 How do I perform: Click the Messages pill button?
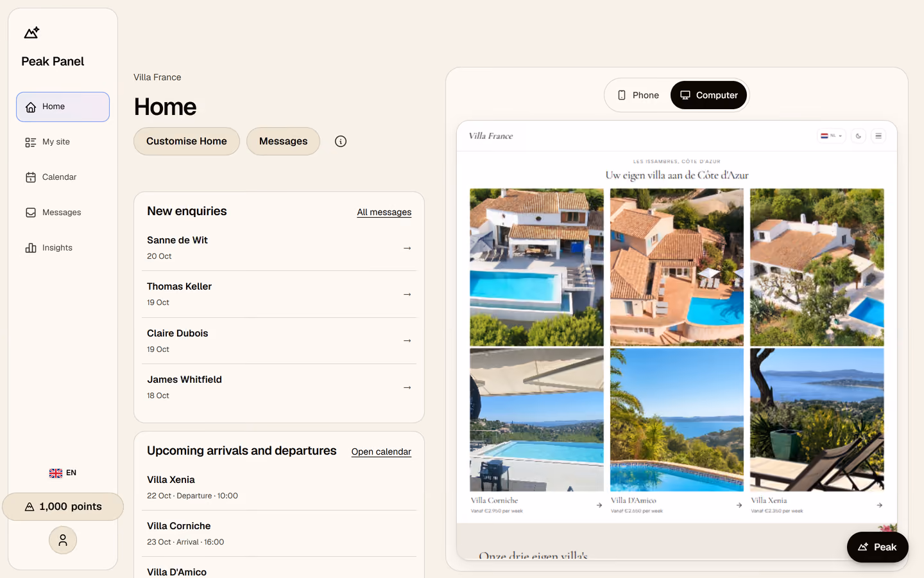[x=283, y=141]
